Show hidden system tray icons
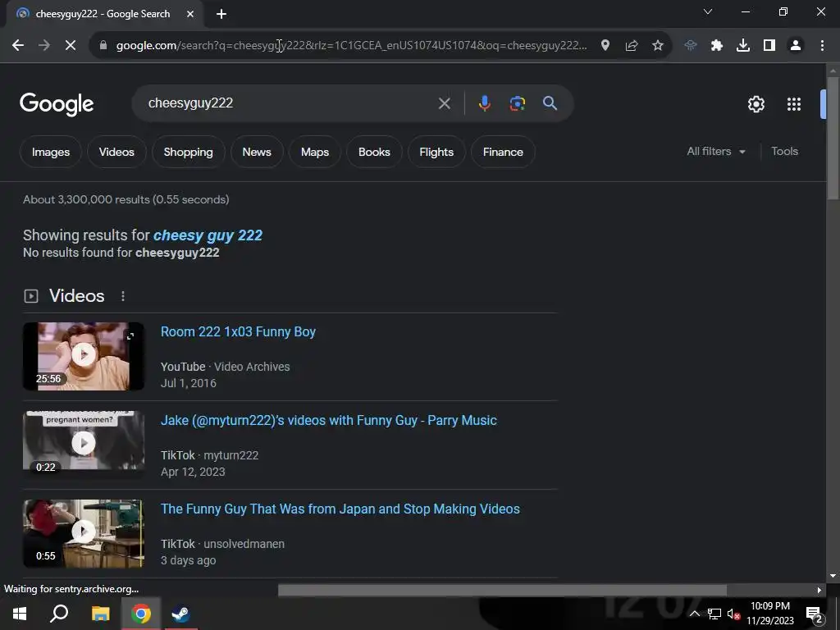The height and width of the screenshot is (630, 840). click(x=694, y=614)
